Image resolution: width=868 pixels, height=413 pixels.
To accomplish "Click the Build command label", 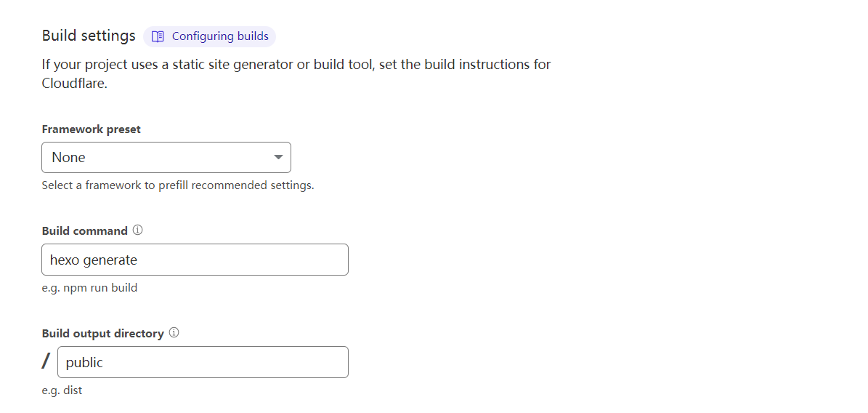I will 85,231.
